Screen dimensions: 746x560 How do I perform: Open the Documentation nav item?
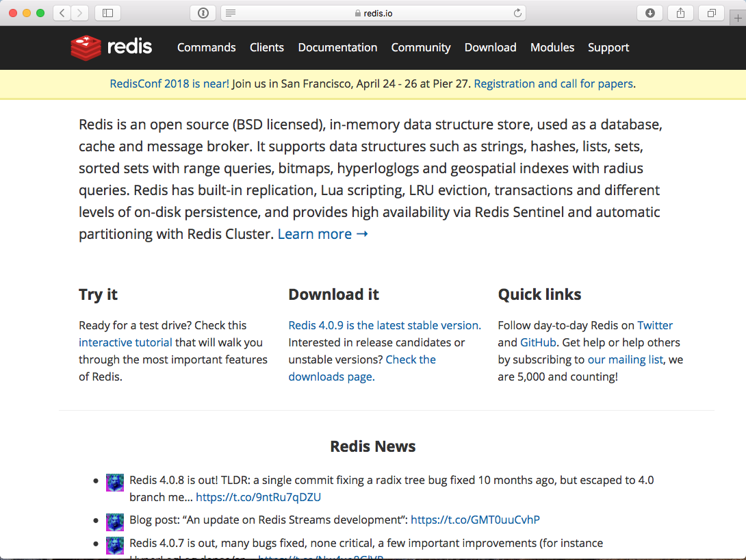[x=338, y=47]
